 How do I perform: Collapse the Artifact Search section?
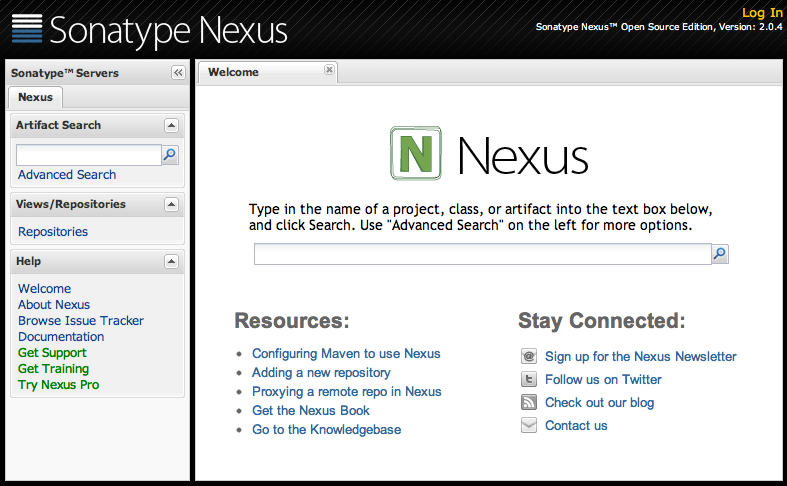[171, 126]
